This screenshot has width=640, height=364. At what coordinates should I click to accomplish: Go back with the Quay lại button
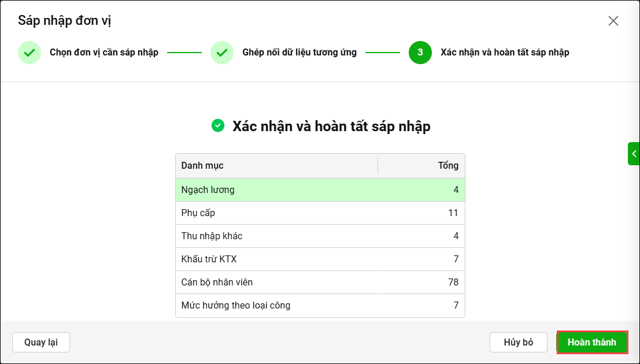(x=41, y=342)
